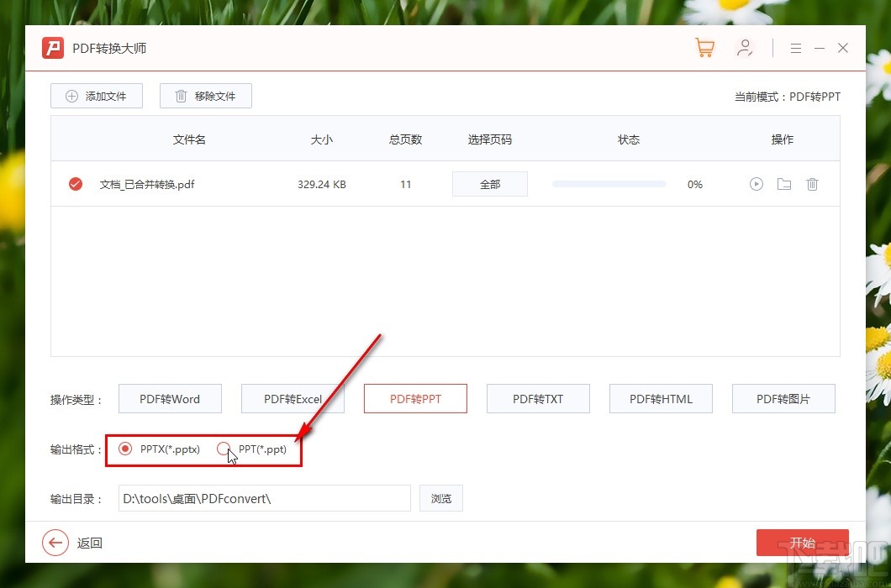891x588 pixels.
Task: Switch to PDF转PPT mode
Action: point(415,399)
